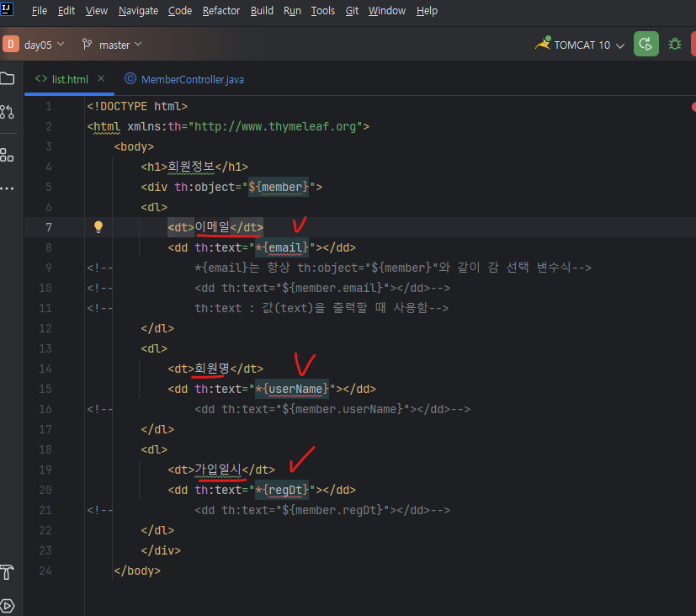Image resolution: width=696 pixels, height=616 pixels.
Task: Click the commented ${member.userName} line
Action: click(332, 409)
